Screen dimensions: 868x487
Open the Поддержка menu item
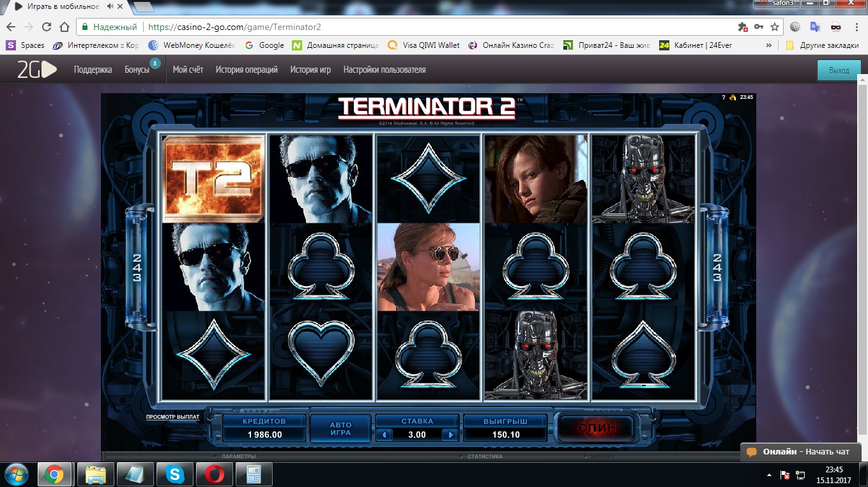[x=93, y=70]
